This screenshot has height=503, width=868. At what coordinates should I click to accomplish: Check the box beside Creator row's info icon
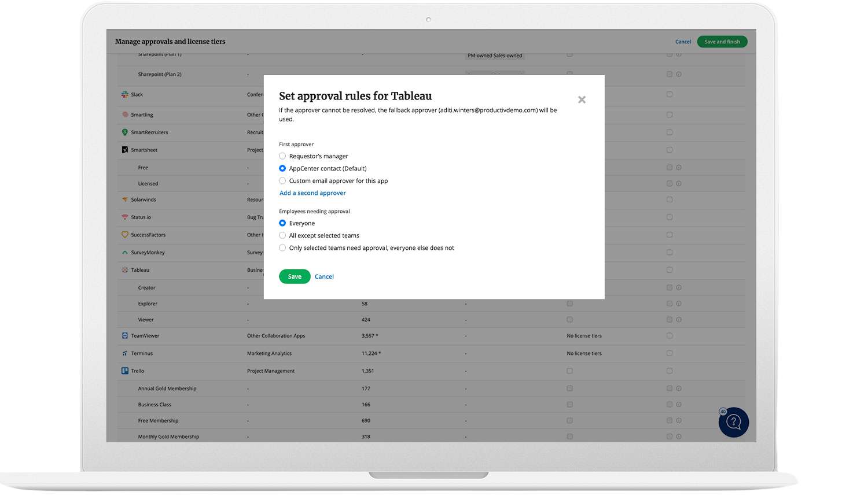[670, 287]
